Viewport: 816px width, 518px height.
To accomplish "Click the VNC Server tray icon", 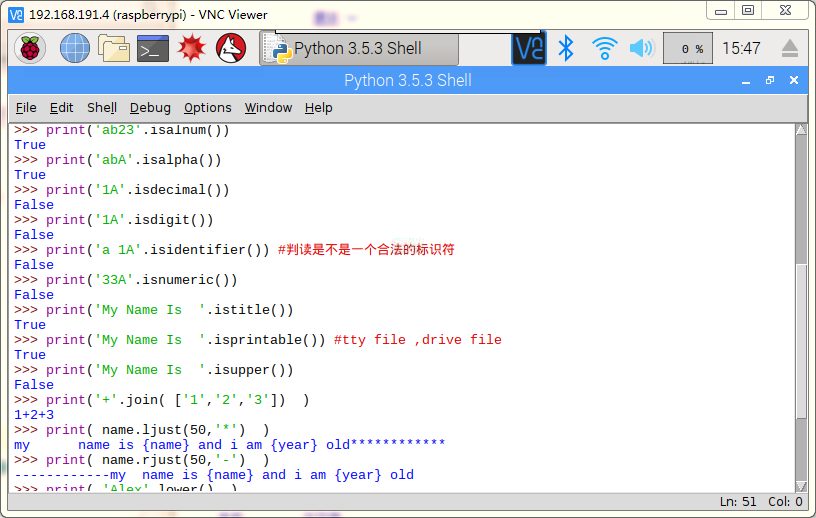I will coord(529,48).
